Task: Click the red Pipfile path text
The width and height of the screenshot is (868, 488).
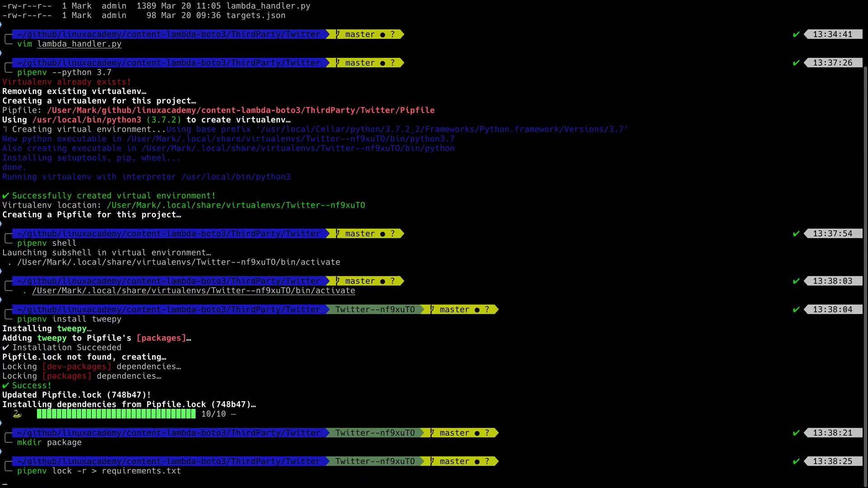Action: (x=241, y=110)
